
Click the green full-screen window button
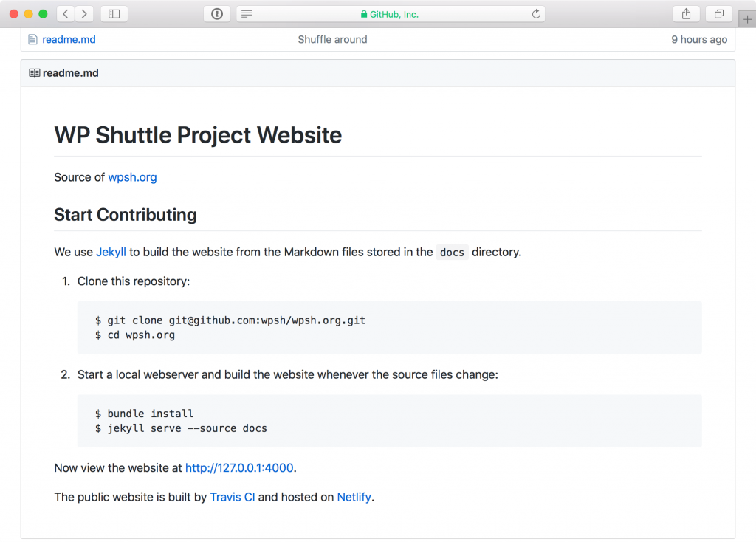43,14
